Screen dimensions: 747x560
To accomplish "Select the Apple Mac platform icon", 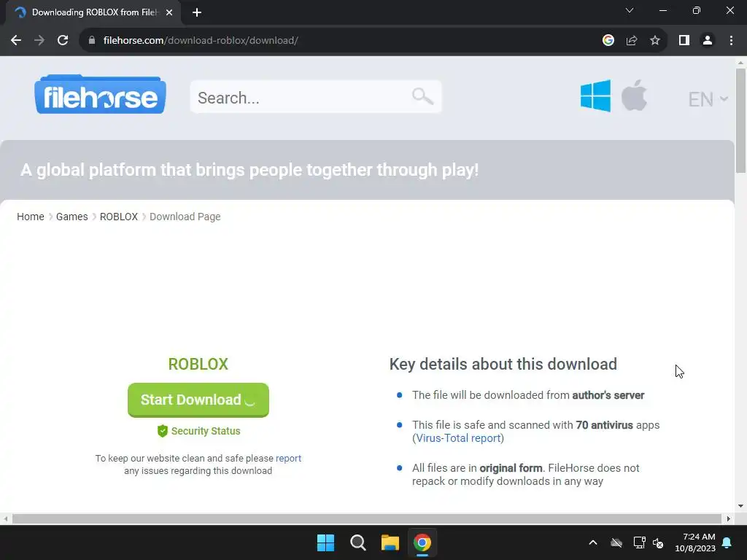I will click(634, 95).
